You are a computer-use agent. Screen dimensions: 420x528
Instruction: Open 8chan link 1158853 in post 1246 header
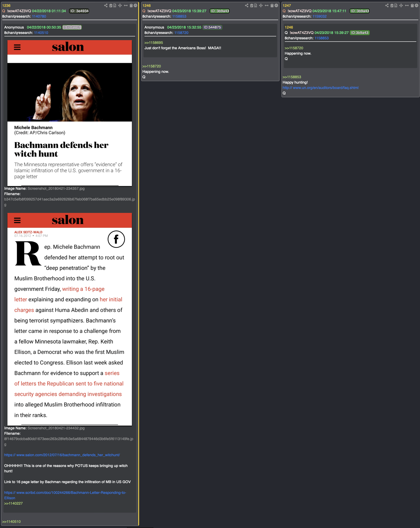click(179, 16)
